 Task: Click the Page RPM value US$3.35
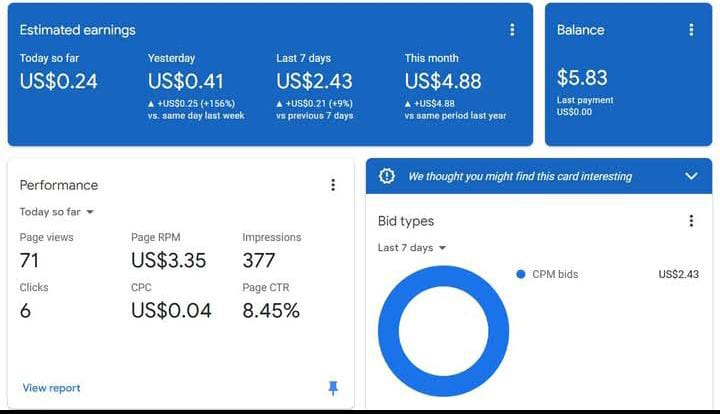coord(169,261)
